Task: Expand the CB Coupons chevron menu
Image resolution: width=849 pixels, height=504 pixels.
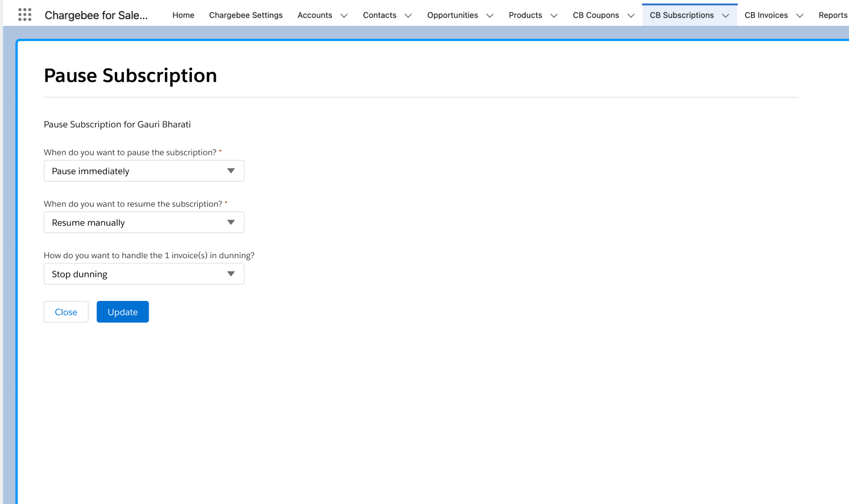Action: pyautogui.click(x=631, y=16)
